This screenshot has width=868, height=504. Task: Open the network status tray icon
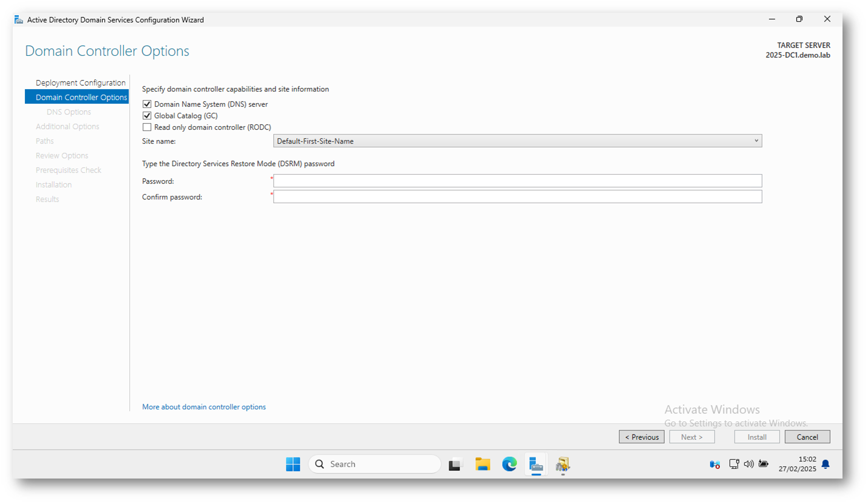coord(734,464)
